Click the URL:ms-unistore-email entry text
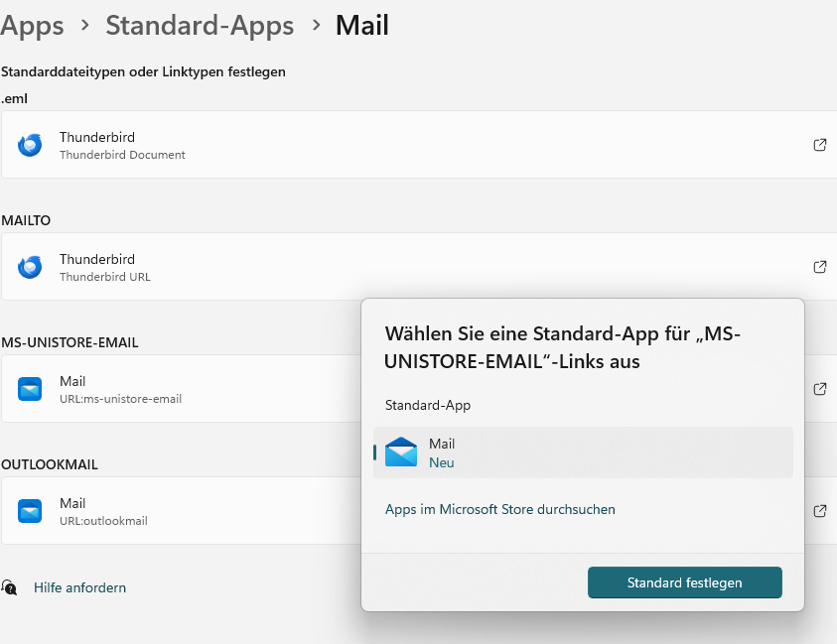 120,399
